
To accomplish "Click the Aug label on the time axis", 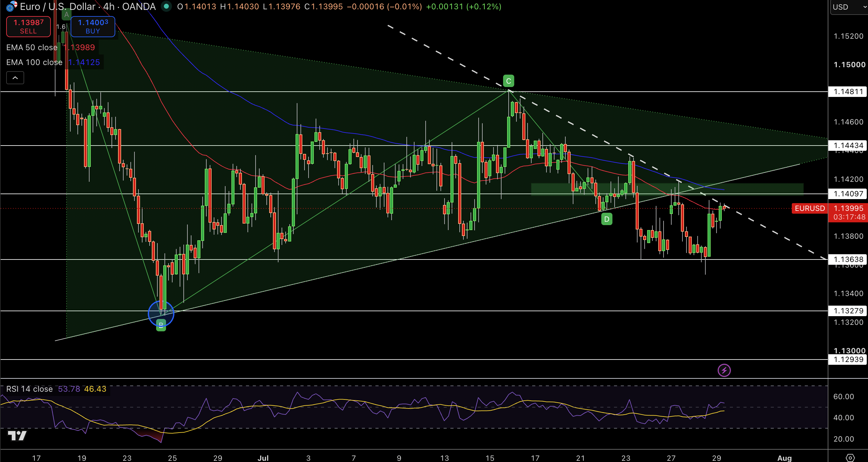I will point(784,458).
